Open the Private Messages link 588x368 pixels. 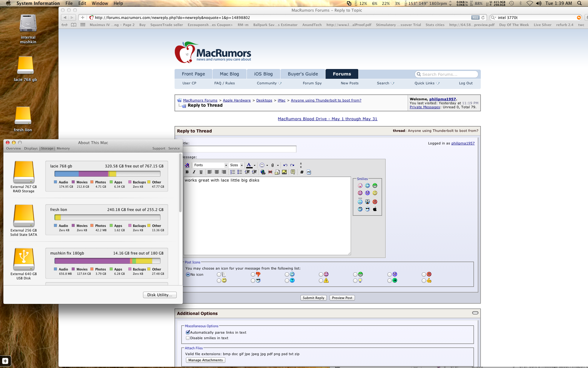pos(425,107)
